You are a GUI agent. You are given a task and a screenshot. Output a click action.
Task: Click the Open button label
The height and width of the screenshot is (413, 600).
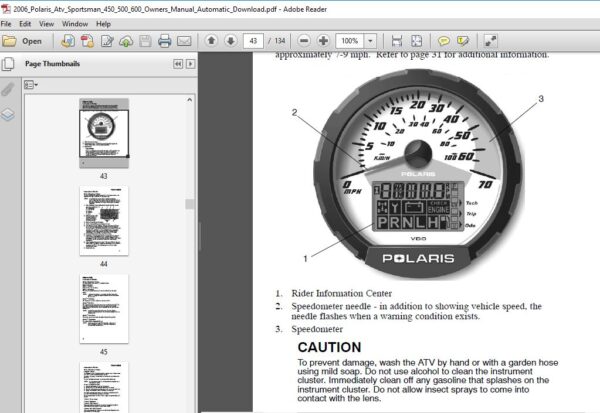pyautogui.click(x=32, y=41)
